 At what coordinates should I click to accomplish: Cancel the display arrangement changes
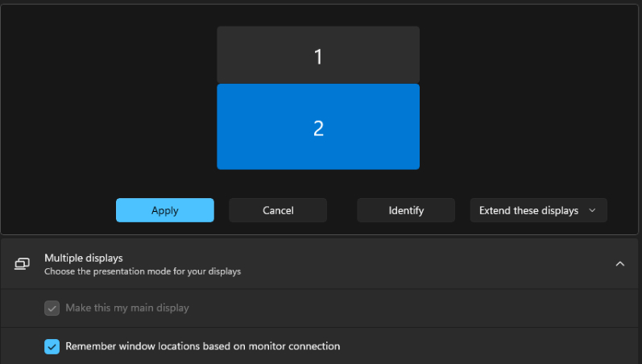click(278, 210)
